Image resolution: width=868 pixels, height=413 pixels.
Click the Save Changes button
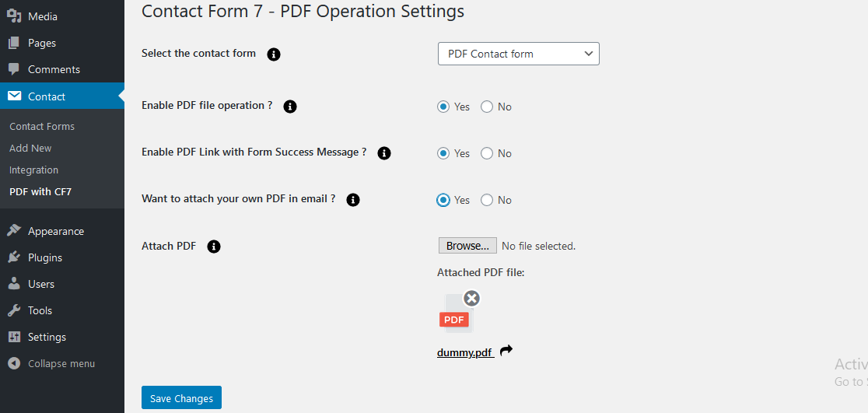click(181, 398)
